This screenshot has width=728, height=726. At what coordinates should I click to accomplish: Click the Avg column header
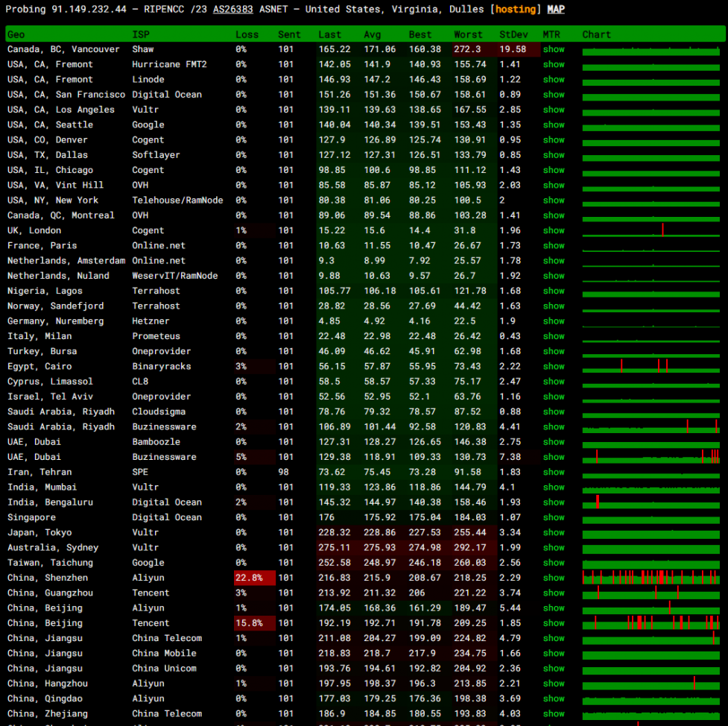(x=373, y=34)
